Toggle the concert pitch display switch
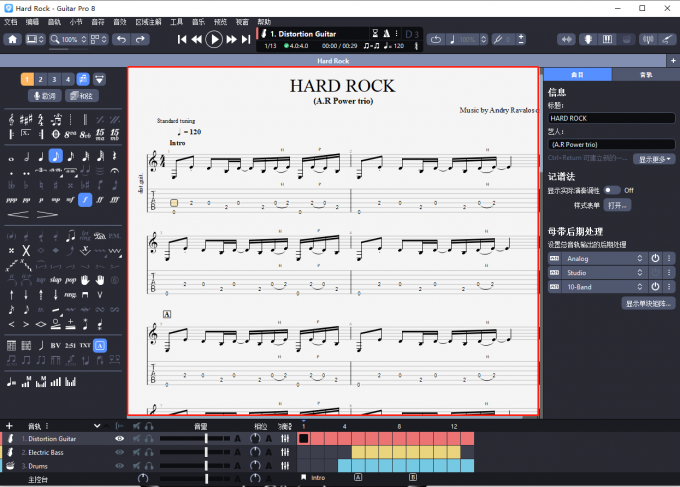This screenshot has width=680, height=487. point(611,190)
